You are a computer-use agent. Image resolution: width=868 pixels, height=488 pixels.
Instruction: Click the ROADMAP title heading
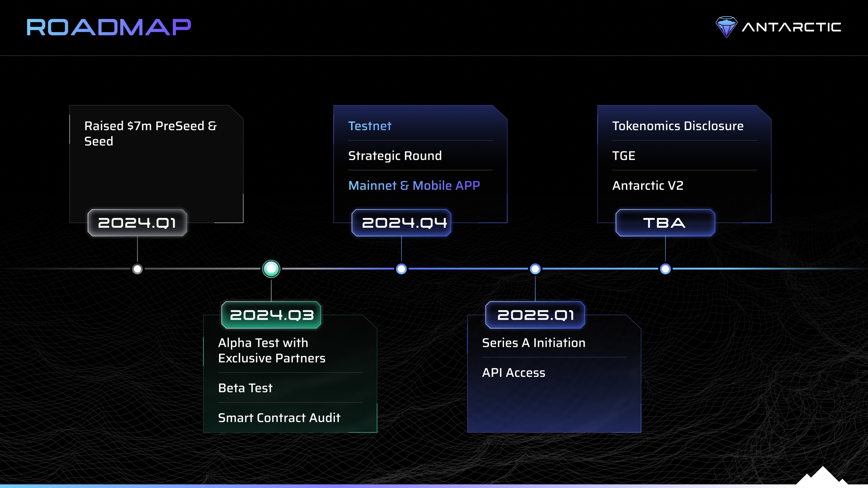[x=109, y=27]
